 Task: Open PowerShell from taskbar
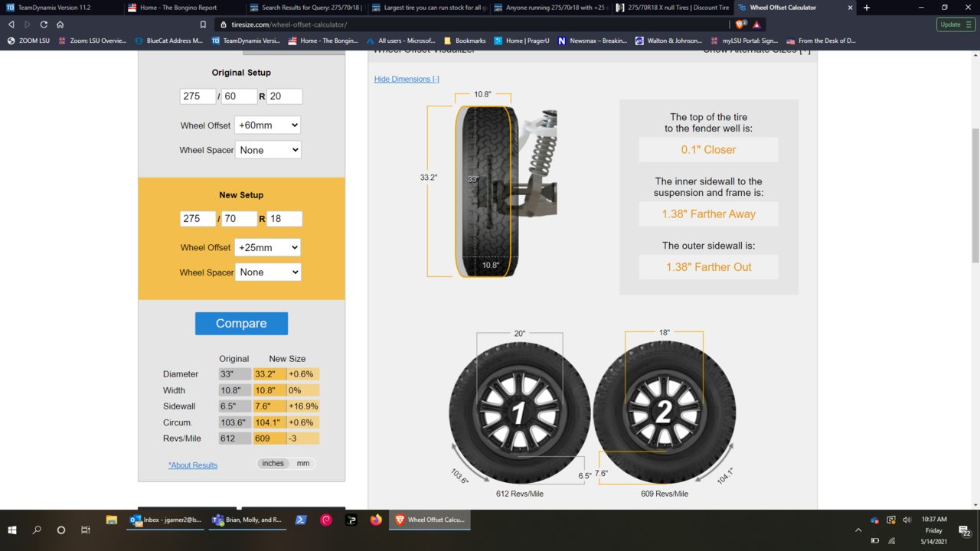[x=302, y=520]
